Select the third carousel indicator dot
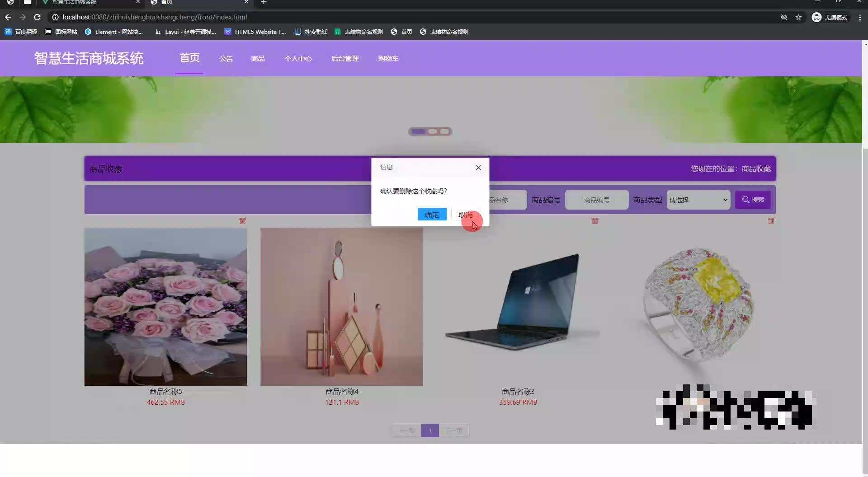 pyautogui.click(x=445, y=131)
